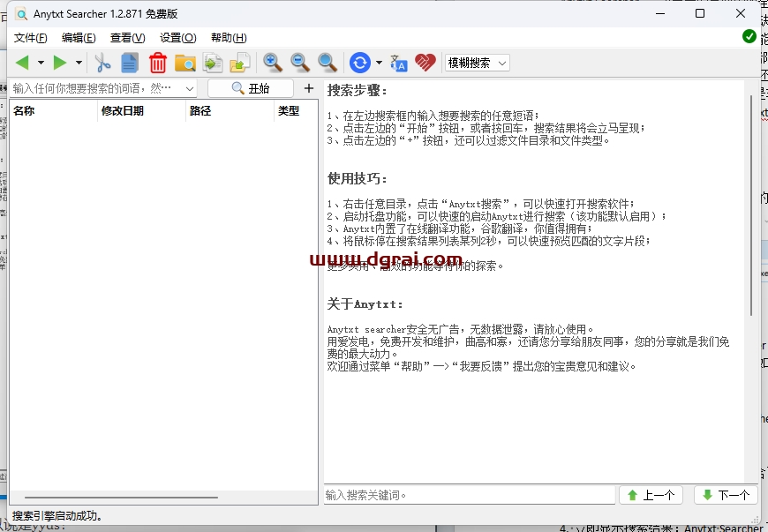Click the 使用技巧 heading in preview

coord(357,178)
